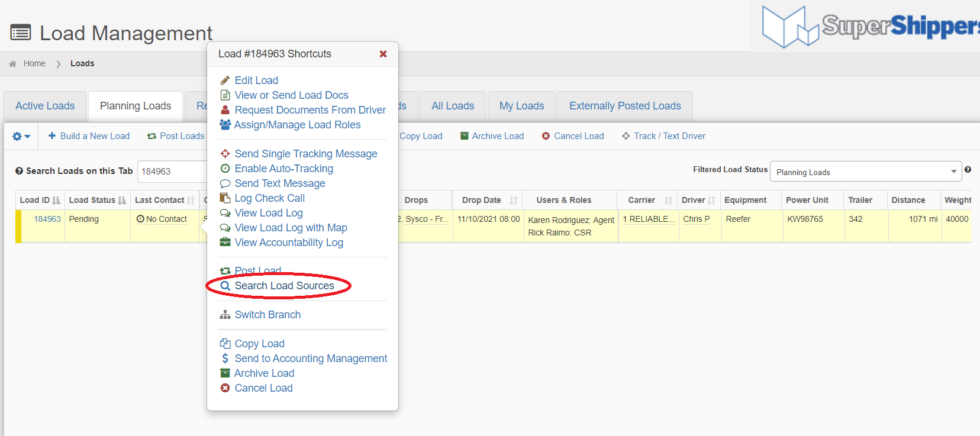Open the Externally Posted Loads tab
Viewport: 980px width, 436px height.
pos(625,106)
